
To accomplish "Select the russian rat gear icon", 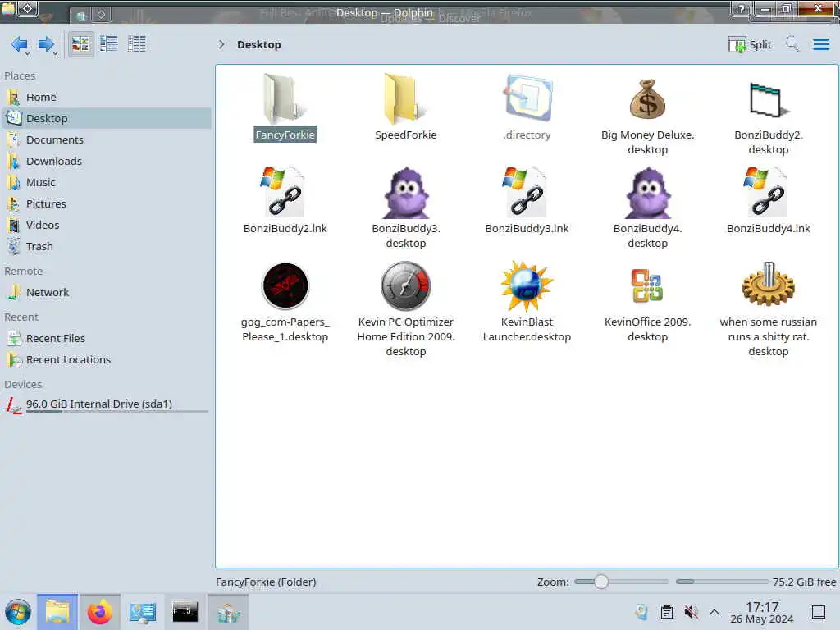I will (769, 284).
